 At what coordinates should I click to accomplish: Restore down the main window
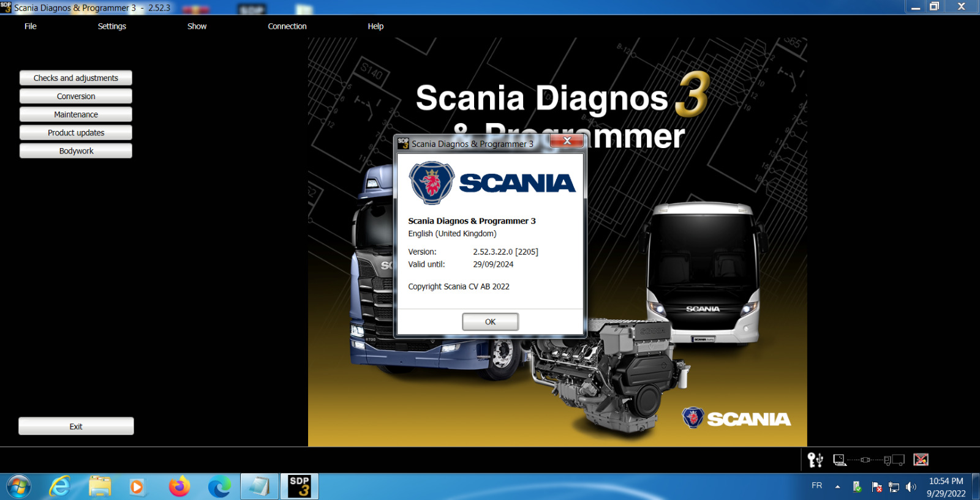934,7
